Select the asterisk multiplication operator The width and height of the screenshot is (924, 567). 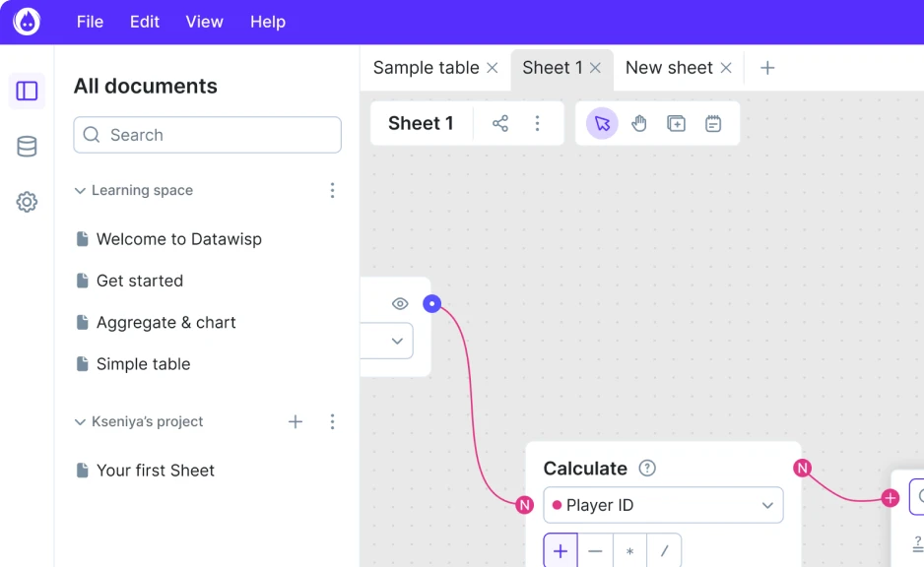tap(629, 551)
